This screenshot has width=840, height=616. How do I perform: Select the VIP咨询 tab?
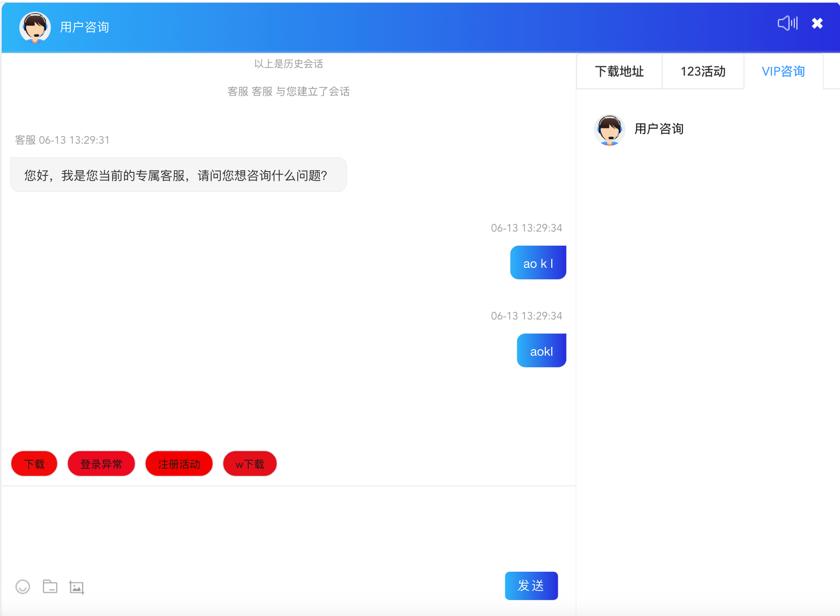tap(783, 71)
